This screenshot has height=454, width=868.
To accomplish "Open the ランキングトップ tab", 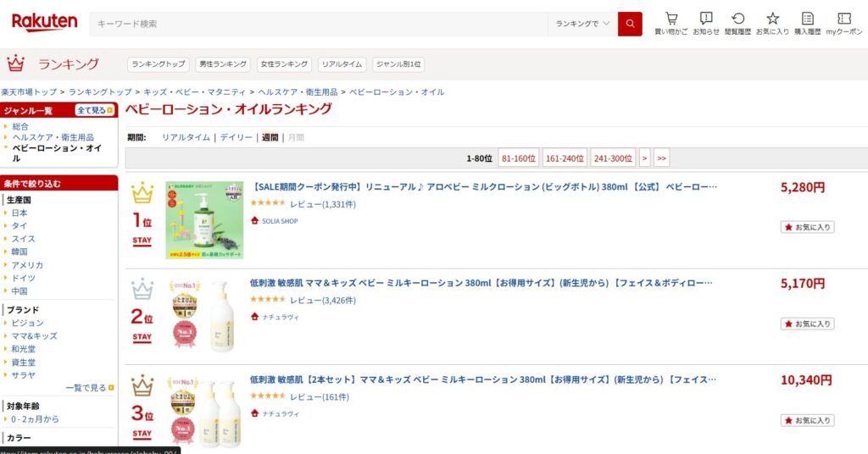I will click(159, 64).
